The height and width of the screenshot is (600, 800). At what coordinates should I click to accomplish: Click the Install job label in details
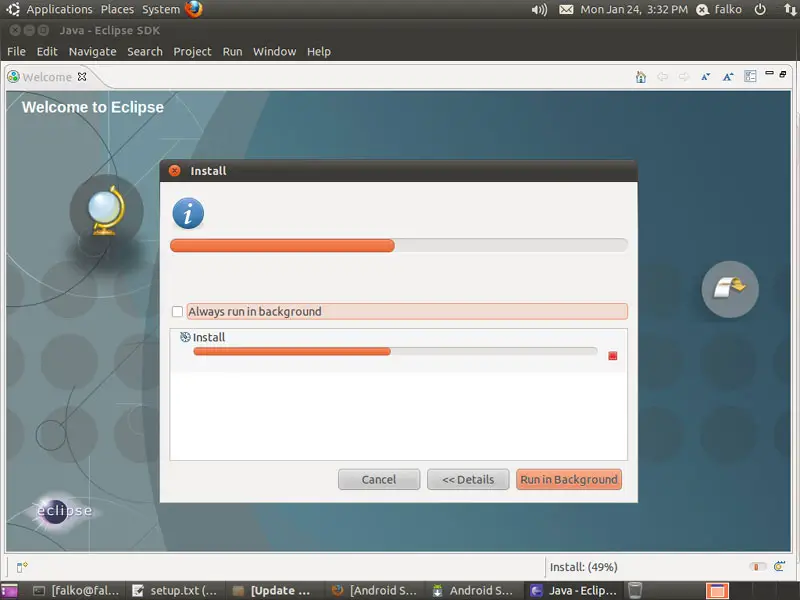click(209, 337)
